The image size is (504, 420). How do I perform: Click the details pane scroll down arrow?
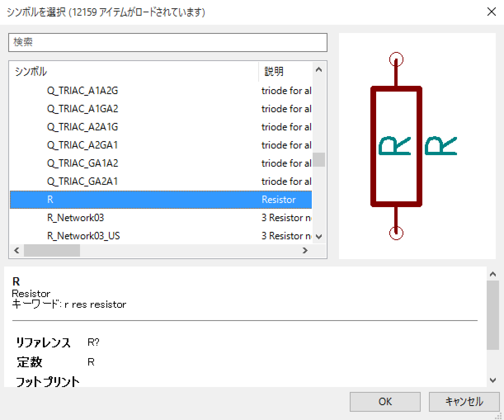493,380
